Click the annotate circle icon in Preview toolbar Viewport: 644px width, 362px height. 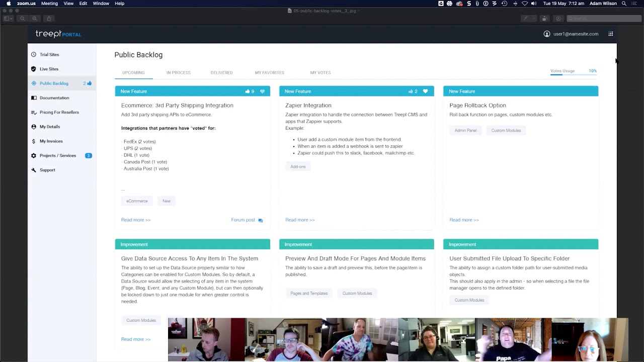coord(558,19)
